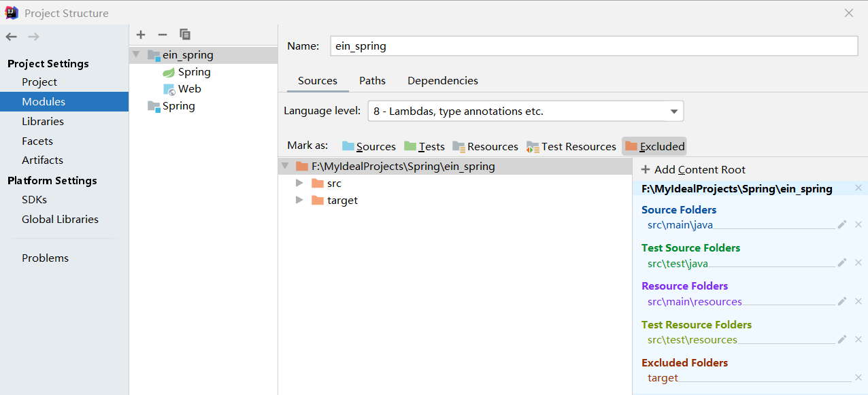Edit src\main\java source folder properties

(x=842, y=224)
